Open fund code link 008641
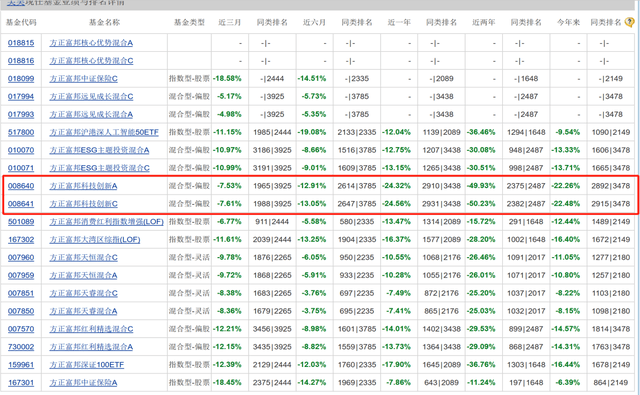The width and height of the screenshot is (640, 395). pyautogui.click(x=21, y=204)
